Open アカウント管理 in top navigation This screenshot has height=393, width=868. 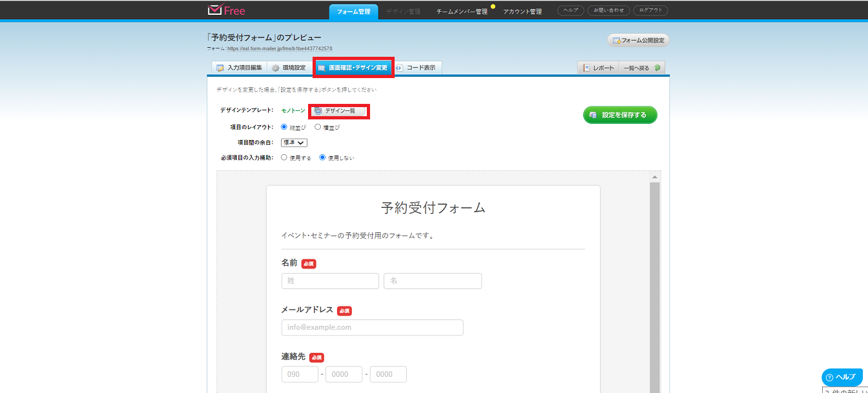point(522,12)
